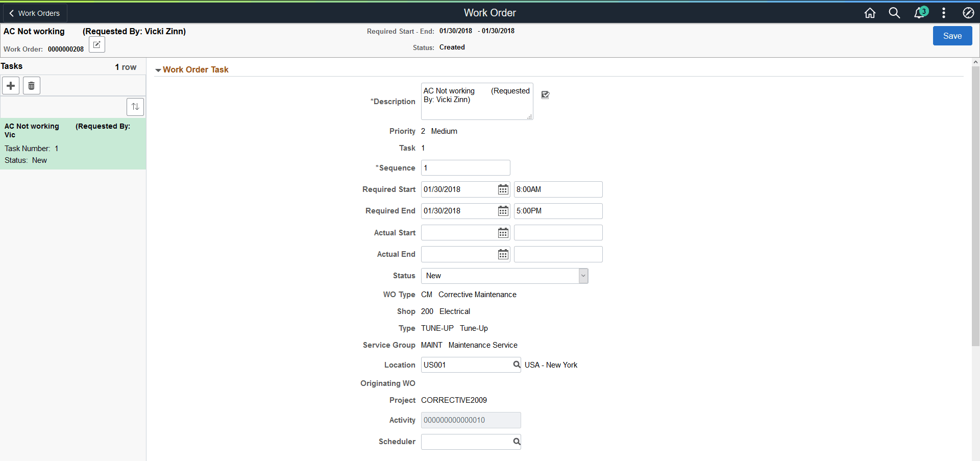Click the Home icon
This screenshot has height=461, width=980.
tap(870, 13)
